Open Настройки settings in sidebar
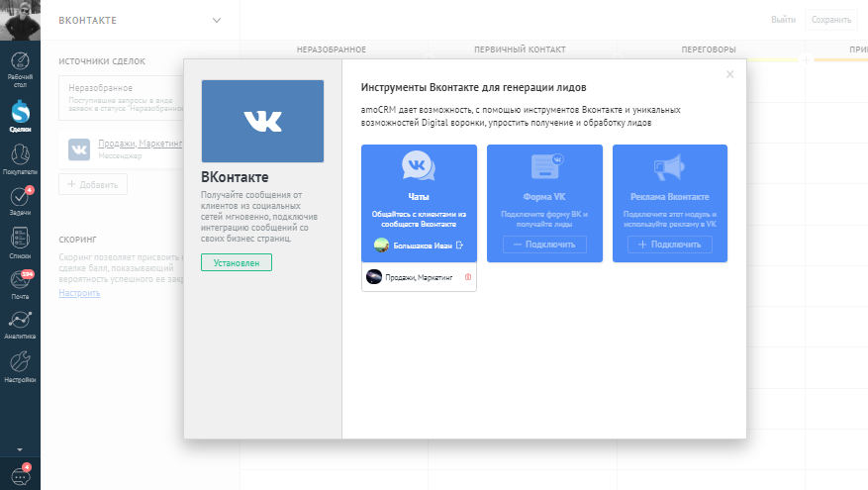This screenshot has height=490, width=868. point(20,366)
